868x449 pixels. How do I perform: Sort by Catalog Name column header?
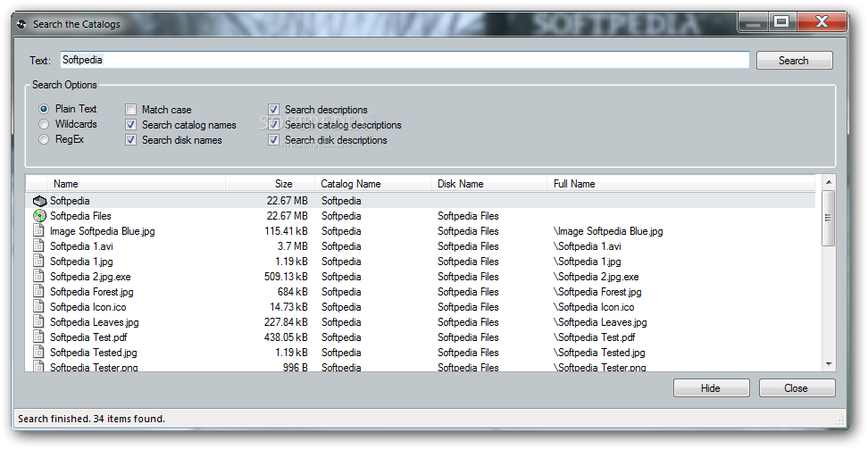373,184
